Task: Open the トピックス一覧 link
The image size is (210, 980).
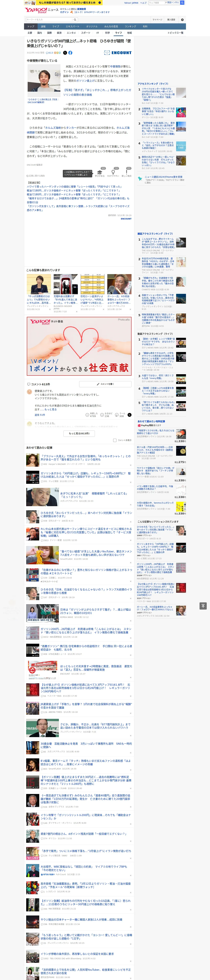Action: coord(175,33)
